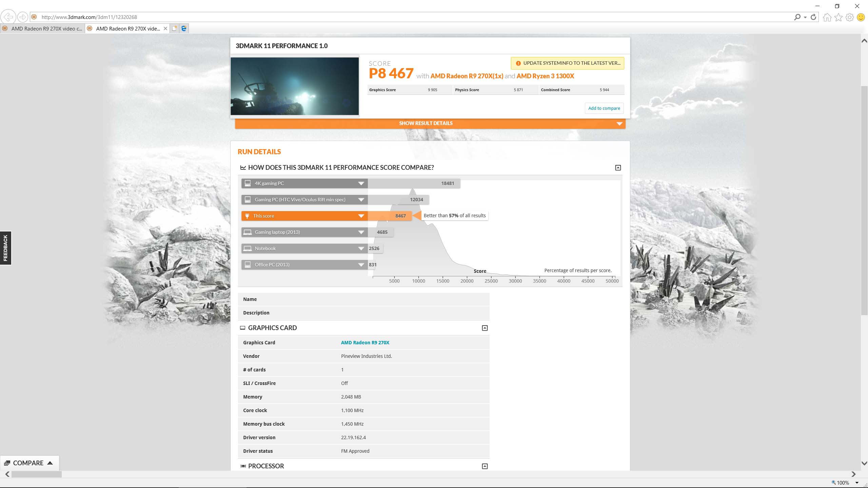Open the browser Home icon
Viewport: 868px width, 488px height.
[x=827, y=17]
